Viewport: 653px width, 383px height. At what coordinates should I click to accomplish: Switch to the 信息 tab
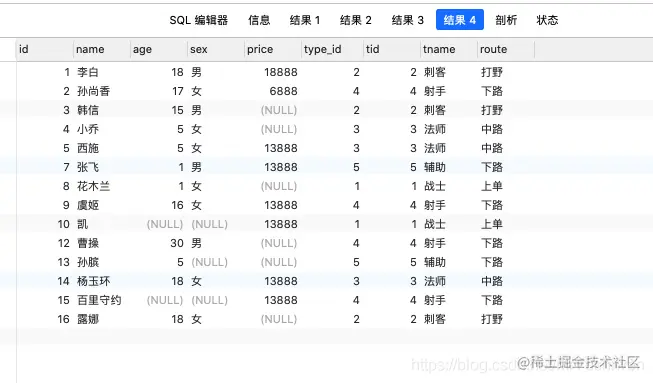click(x=259, y=20)
